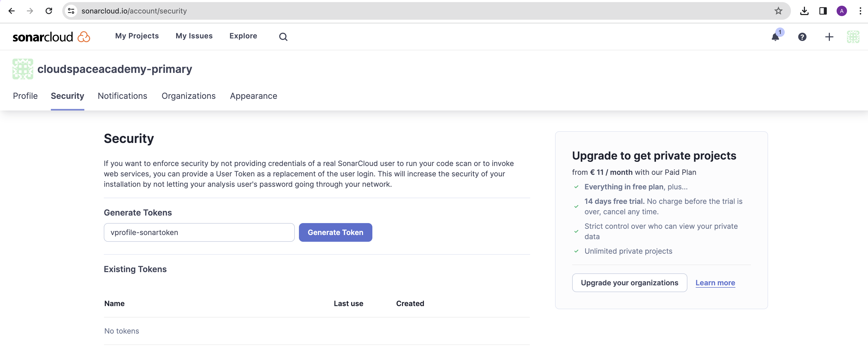868x359 pixels.
Task: Click the cloudspaceacademy-primary account title
Action: [x=114, y=69]
